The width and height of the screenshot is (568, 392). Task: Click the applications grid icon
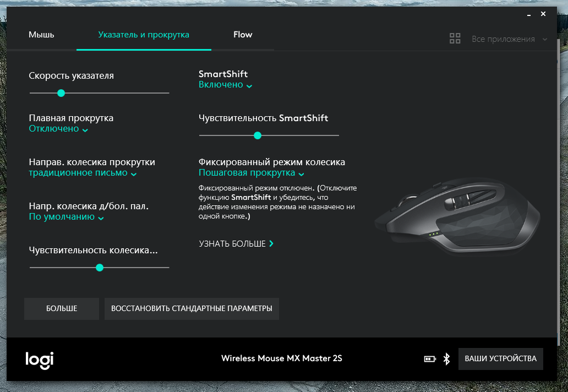455,39
